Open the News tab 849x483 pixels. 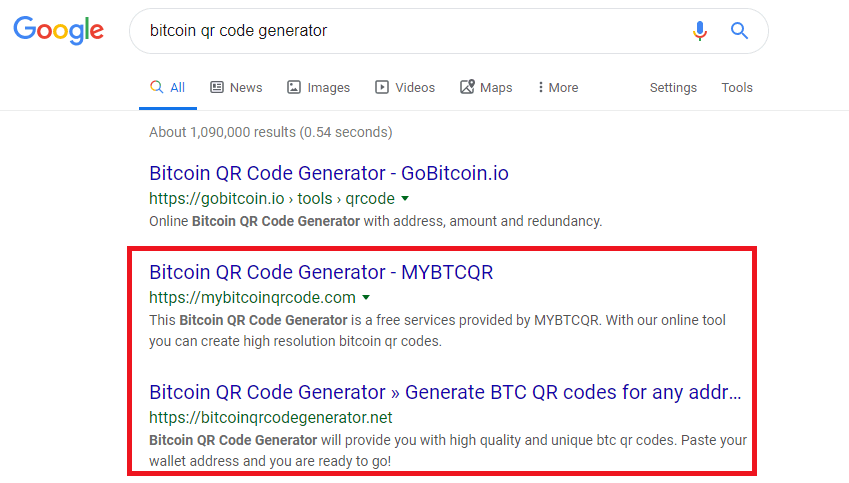pos(236,88)
